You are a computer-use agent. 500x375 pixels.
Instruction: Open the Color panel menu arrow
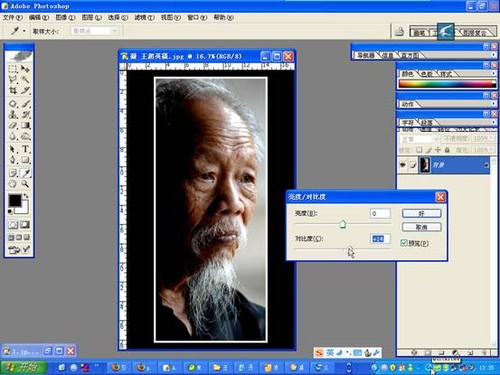(493, 73)
